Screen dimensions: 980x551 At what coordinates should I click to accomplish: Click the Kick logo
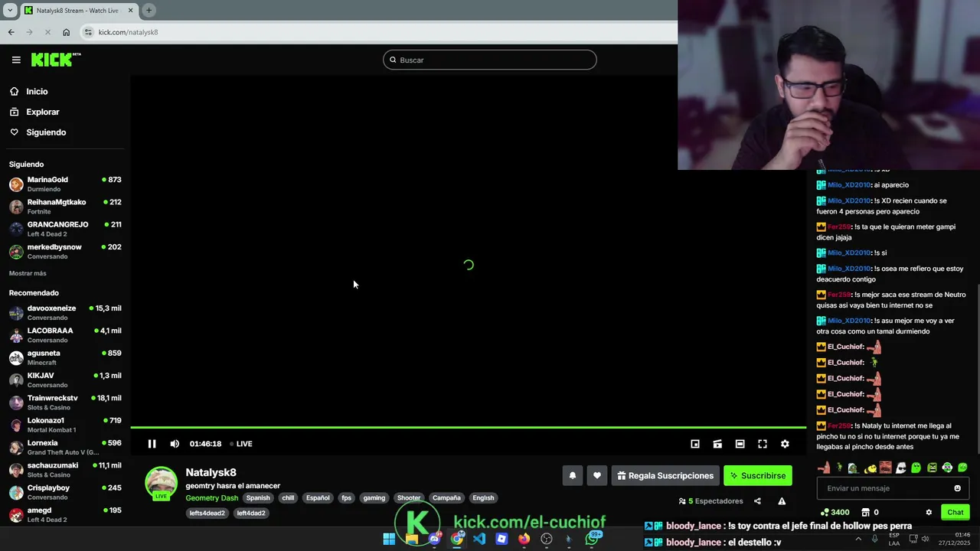(56, 60)
